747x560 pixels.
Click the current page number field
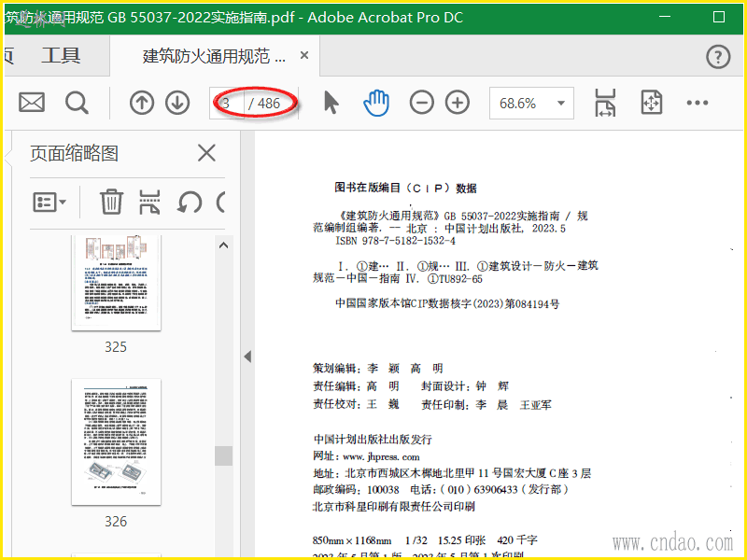227,103
